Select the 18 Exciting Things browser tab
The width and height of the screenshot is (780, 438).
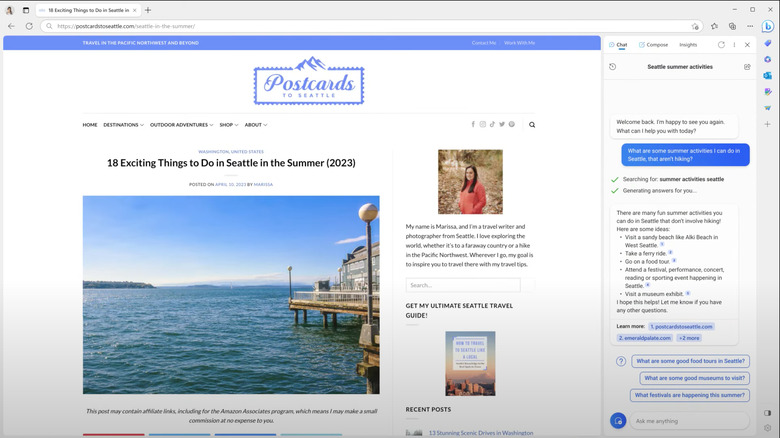[88, 10]
